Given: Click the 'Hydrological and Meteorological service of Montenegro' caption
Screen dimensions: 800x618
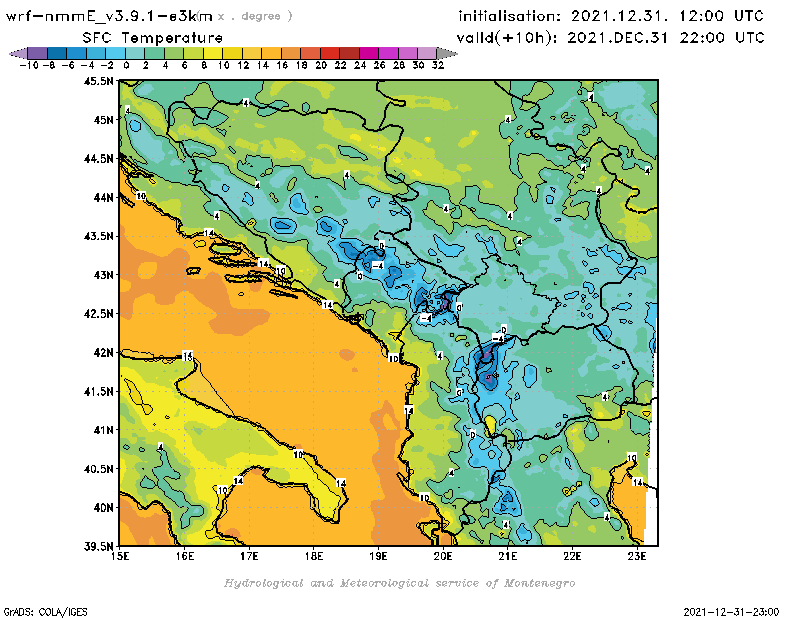Looking at the screenshot, I should click(x=399, y=583).
